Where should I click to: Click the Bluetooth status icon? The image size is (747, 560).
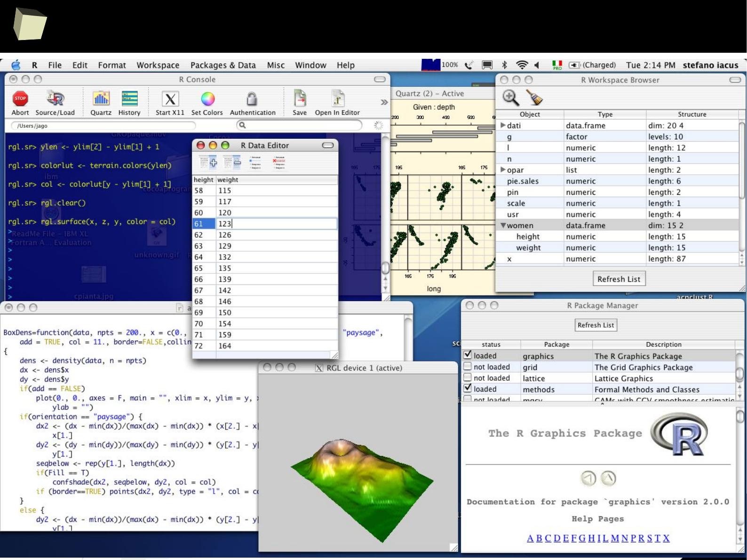[504, 65]
